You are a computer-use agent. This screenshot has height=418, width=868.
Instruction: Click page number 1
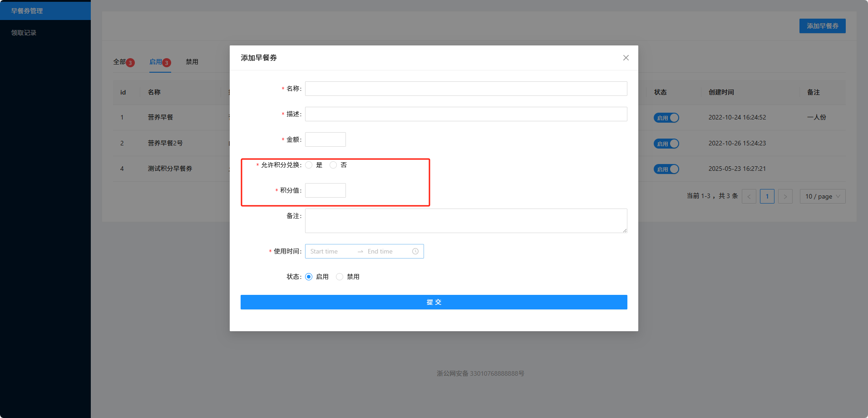(767, 196)
